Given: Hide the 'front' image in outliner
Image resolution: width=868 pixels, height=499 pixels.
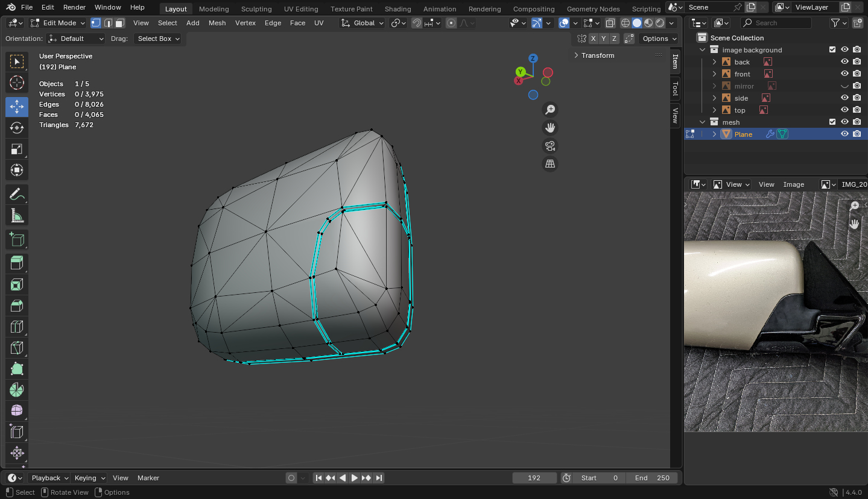Looking at the screenshot, I should (x=844, y=74).
